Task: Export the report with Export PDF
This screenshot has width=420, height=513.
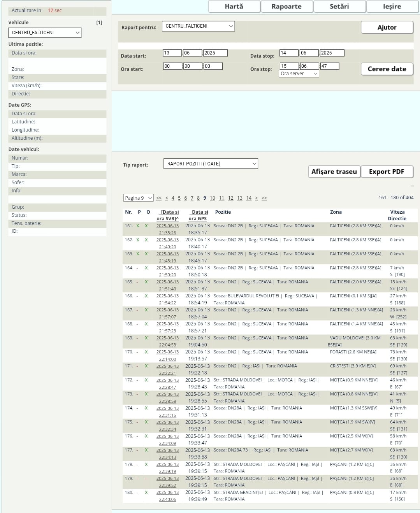Action: click(x=387, y=172)
